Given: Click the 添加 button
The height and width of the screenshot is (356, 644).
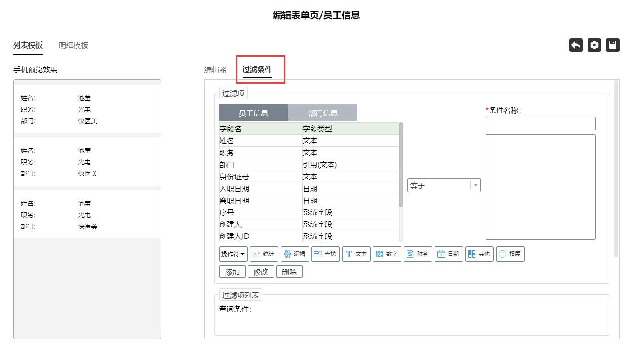Looking at the screenshot, I should point(232,272).
